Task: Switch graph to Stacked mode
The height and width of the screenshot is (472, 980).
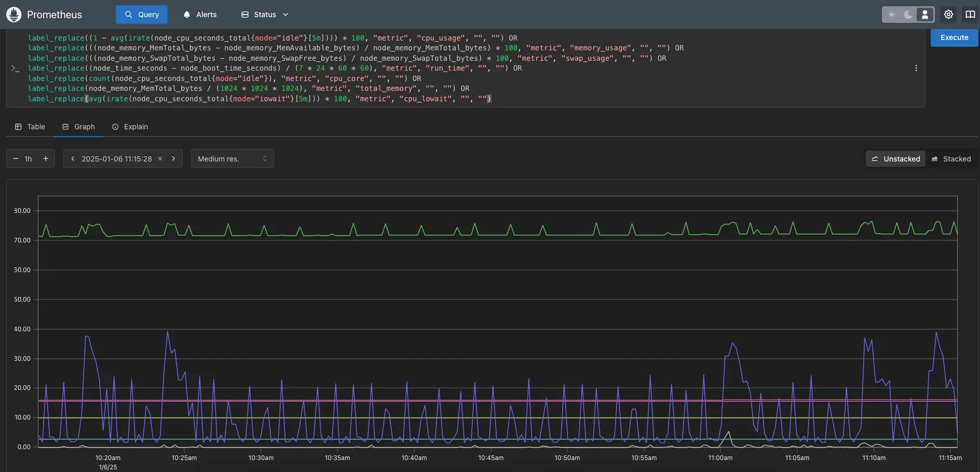Action: (951, 159)
